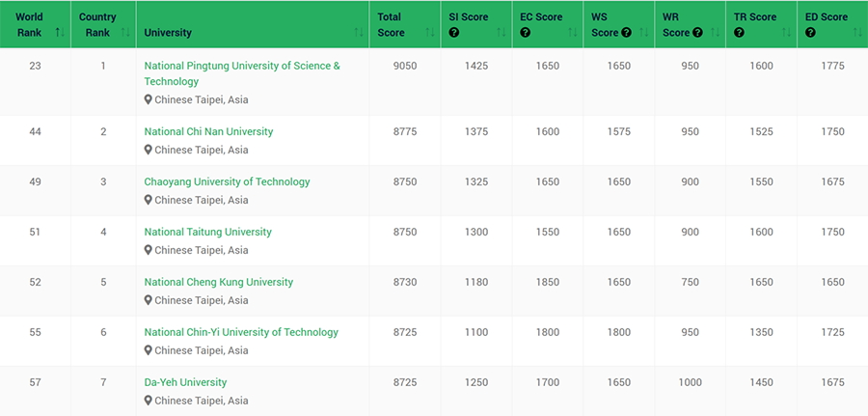Sort Total Score column arrows
The image size is (868, 416).
[430, 33]
